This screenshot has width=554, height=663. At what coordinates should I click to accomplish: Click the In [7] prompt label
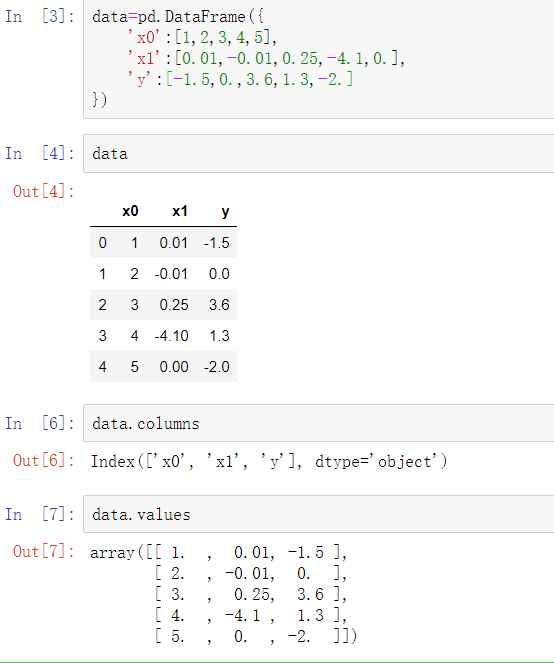coord(40,514)
